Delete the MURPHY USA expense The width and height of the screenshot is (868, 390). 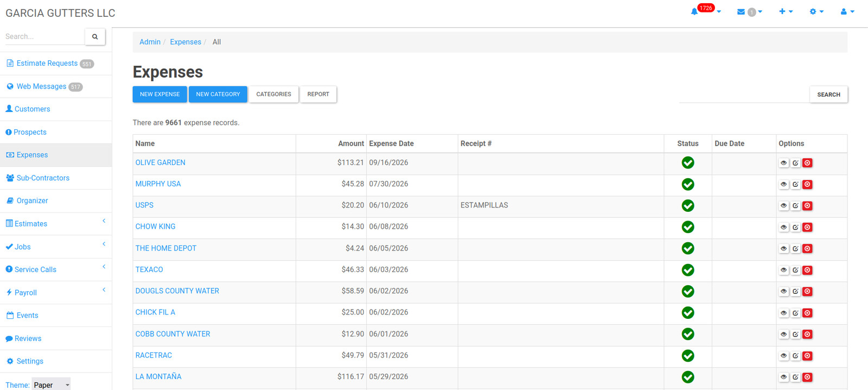point(807,185)
